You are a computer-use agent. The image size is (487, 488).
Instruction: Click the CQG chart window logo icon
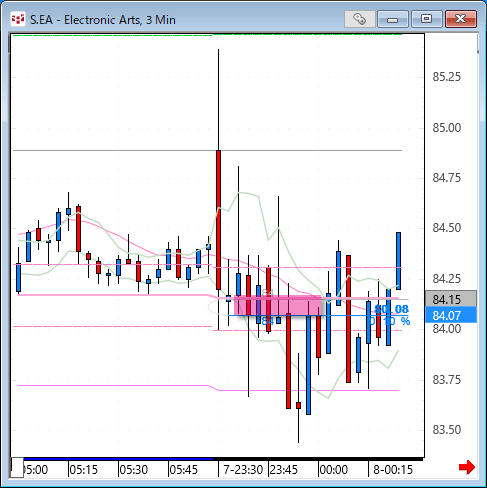[x=18, y=19]
